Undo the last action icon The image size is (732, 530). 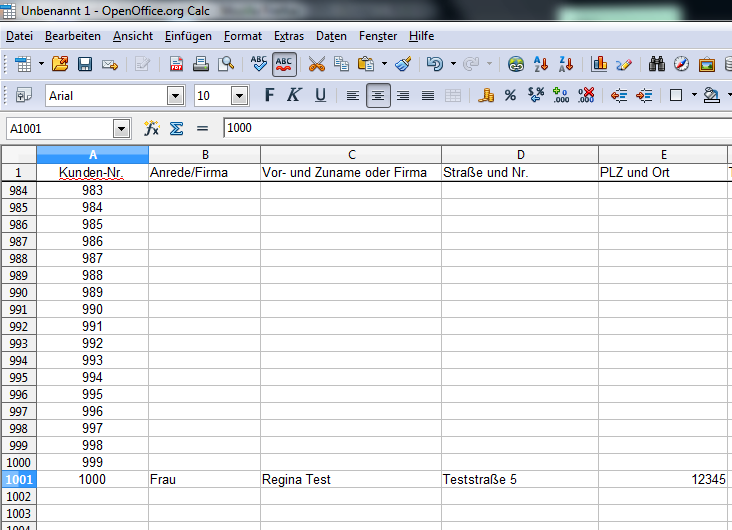pos(435,64)
